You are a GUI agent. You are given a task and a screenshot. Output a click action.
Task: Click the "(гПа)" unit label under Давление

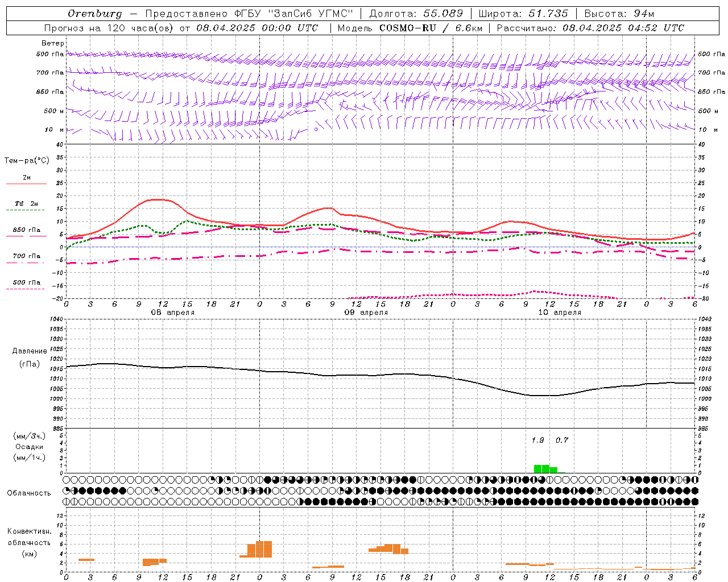coord(30,364)
